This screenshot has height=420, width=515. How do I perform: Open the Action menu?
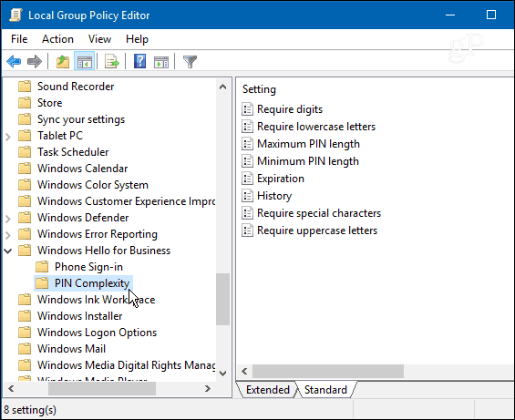pos(57,39)
